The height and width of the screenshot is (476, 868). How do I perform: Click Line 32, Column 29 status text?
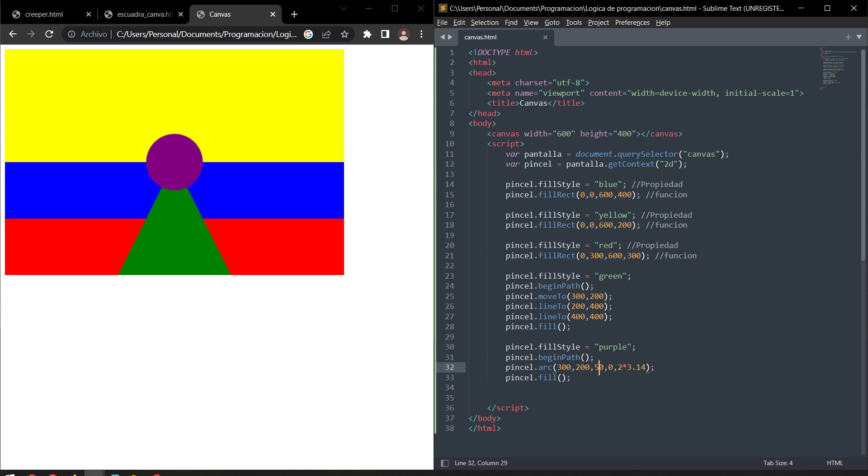click(x=481, y=463)
